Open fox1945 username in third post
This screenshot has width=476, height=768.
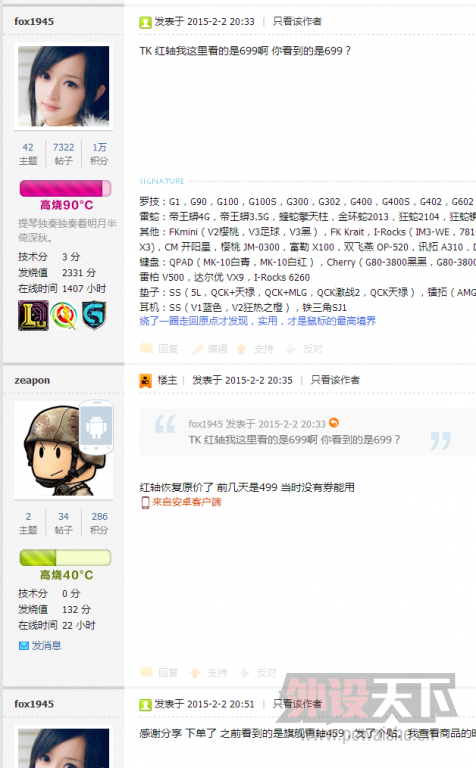pos(34,704)
